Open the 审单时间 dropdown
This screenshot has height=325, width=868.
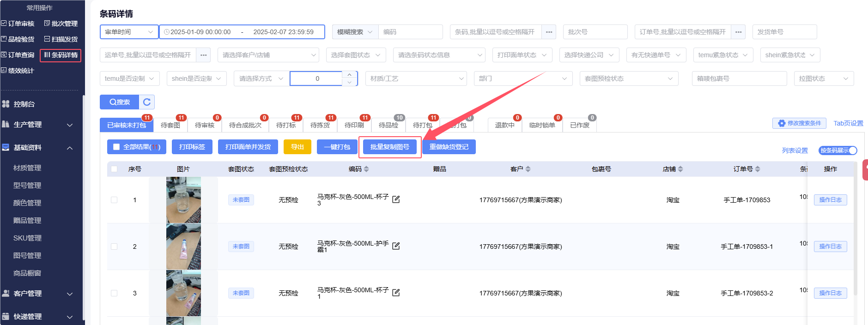129,32
